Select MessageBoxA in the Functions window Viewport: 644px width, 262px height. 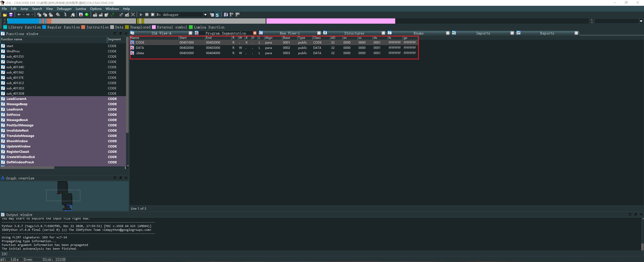click(17, 120)
